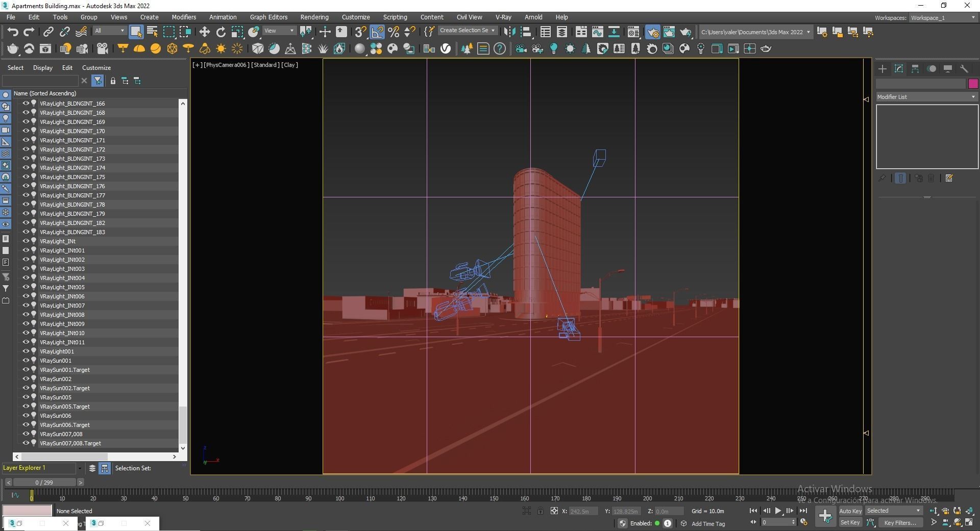Activate the Select and Rotate tool
Screen dimensions: 980x531
[x=220, y=32]
